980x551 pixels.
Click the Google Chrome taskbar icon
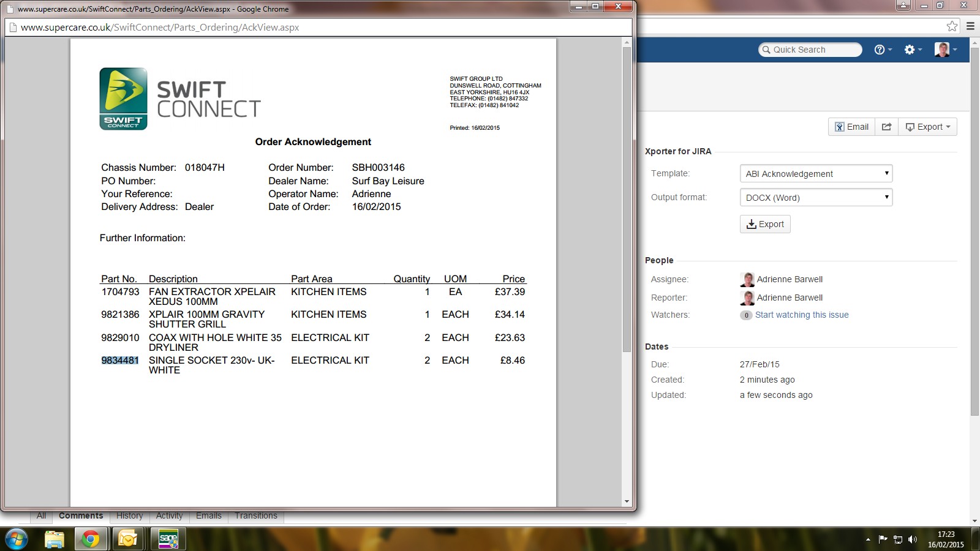pos(91,539)
